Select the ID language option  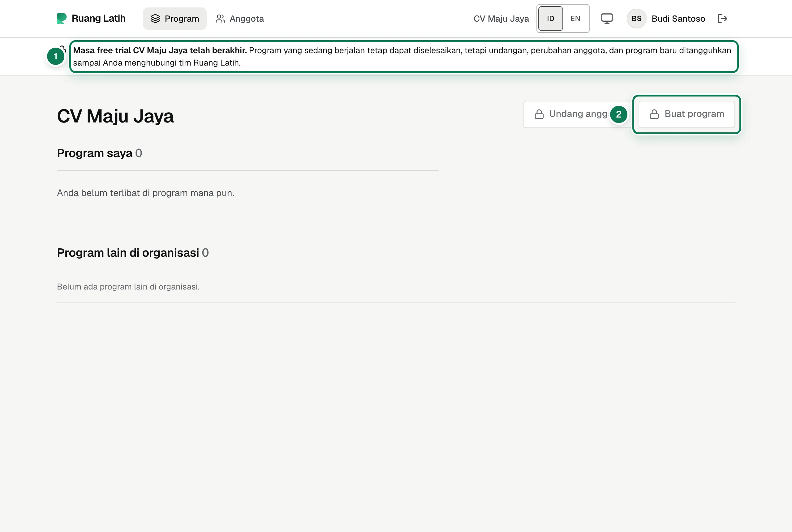pos(550,19)
